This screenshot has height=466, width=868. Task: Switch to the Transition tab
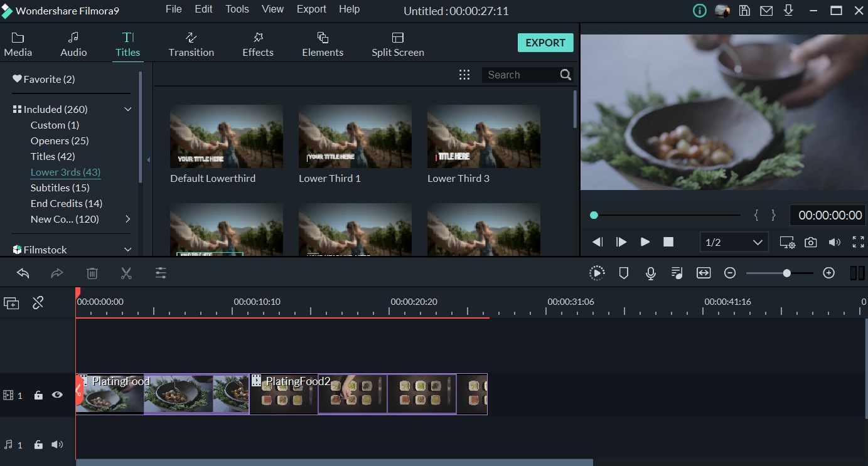point(191,43)
